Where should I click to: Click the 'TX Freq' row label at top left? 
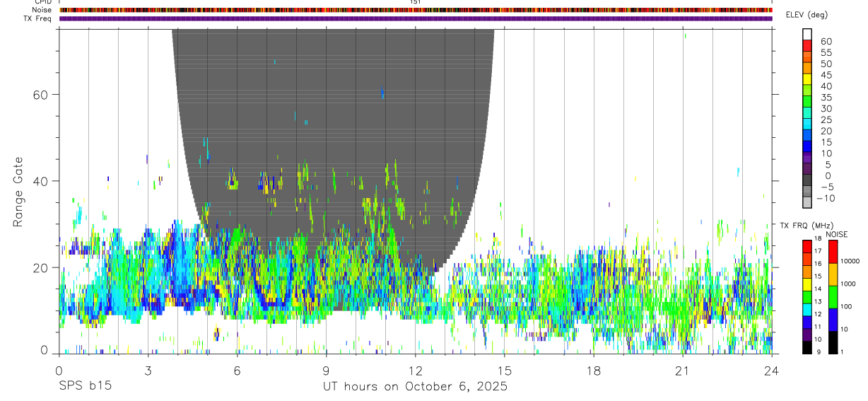pyautogui.click(x=39, y=18)
